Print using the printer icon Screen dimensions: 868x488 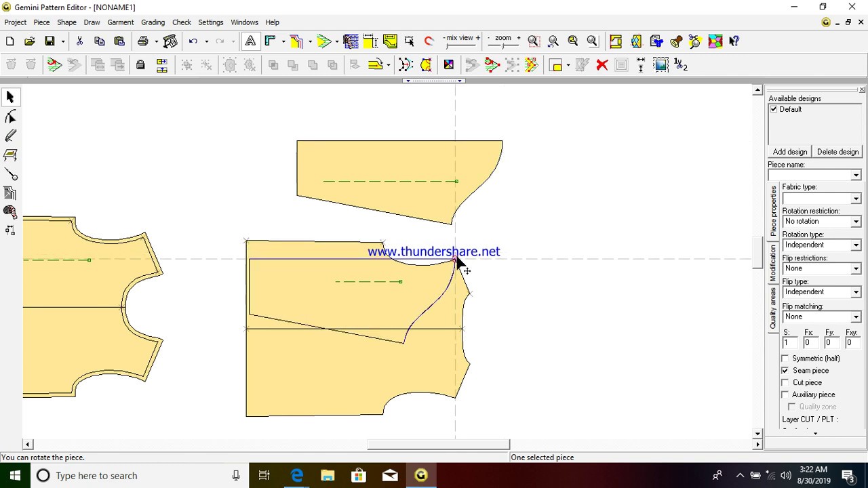142,41
